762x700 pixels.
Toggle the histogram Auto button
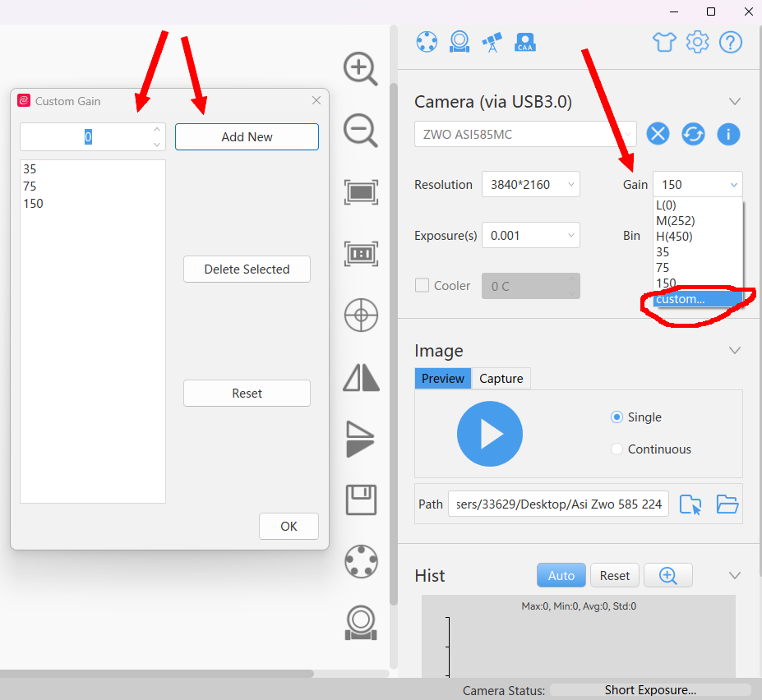[561, 576]
